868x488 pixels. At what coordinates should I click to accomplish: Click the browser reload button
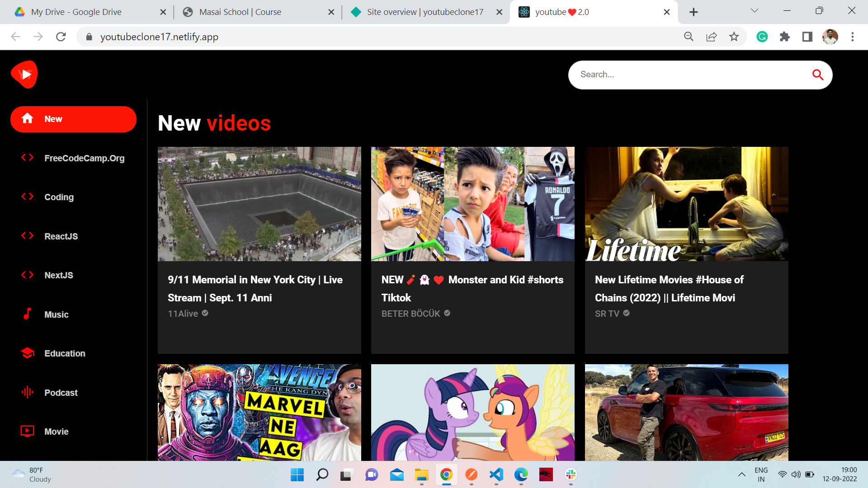click(x=61, y=37)
